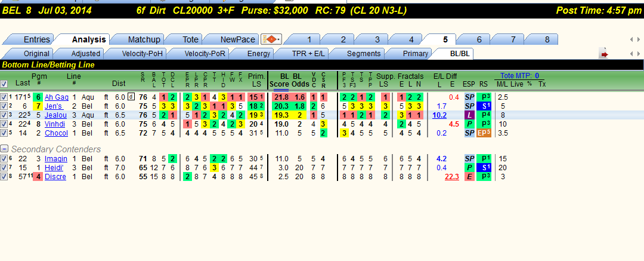Screen dimensions: 644x261
Task: Collapse the Secondary Contenders group
Action: [x=4, y=149]
